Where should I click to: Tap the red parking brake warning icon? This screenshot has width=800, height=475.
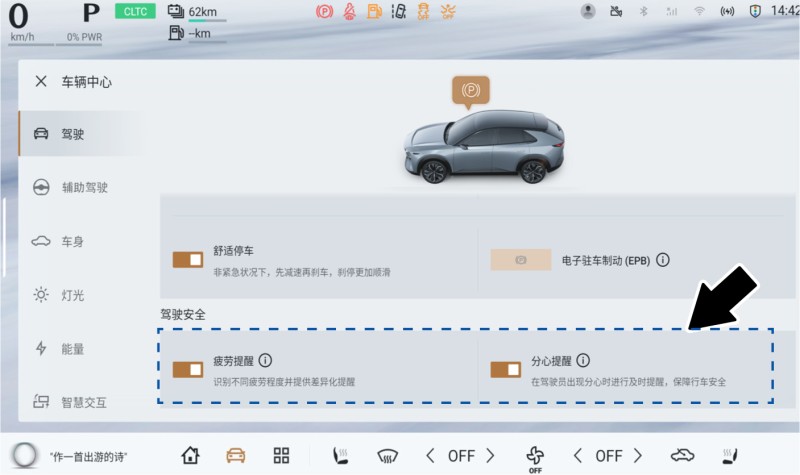tap(324, 11)
